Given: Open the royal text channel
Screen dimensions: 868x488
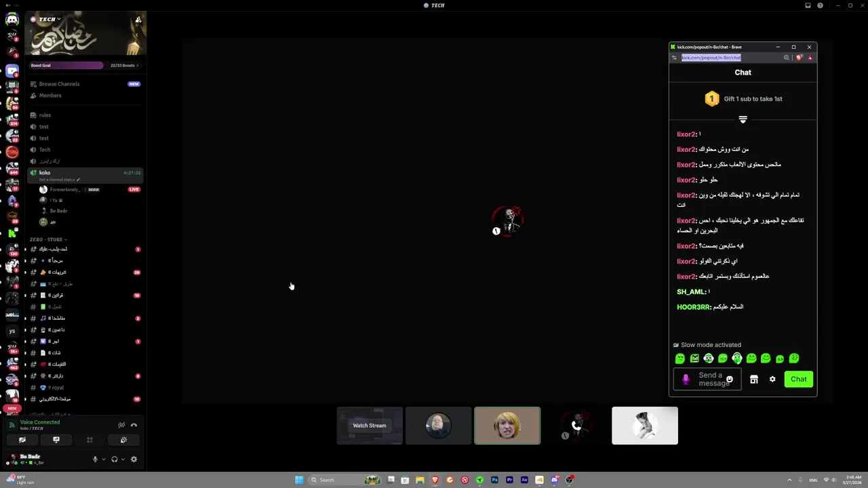Looking at the screenshot, I should pos(85,388).
